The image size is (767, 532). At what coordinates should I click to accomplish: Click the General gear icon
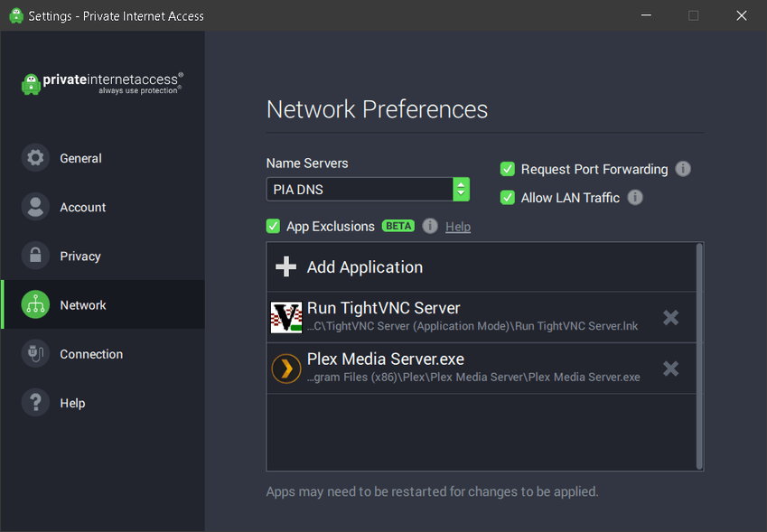(x=35, y=158)
